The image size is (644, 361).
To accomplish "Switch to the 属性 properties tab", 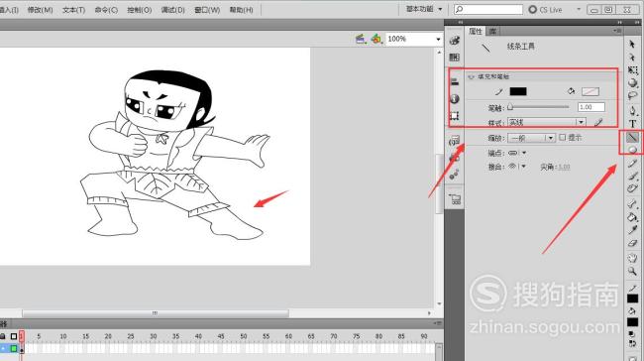I will pos(476,32).
